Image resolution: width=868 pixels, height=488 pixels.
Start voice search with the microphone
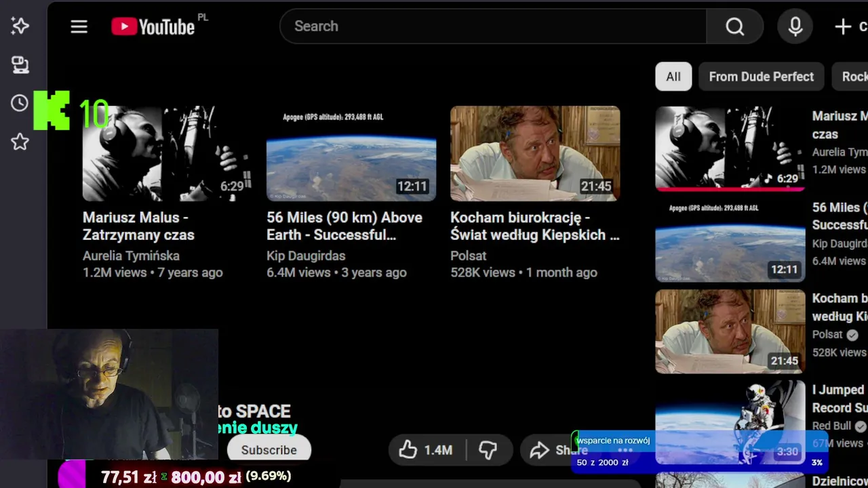coord(795,26)
